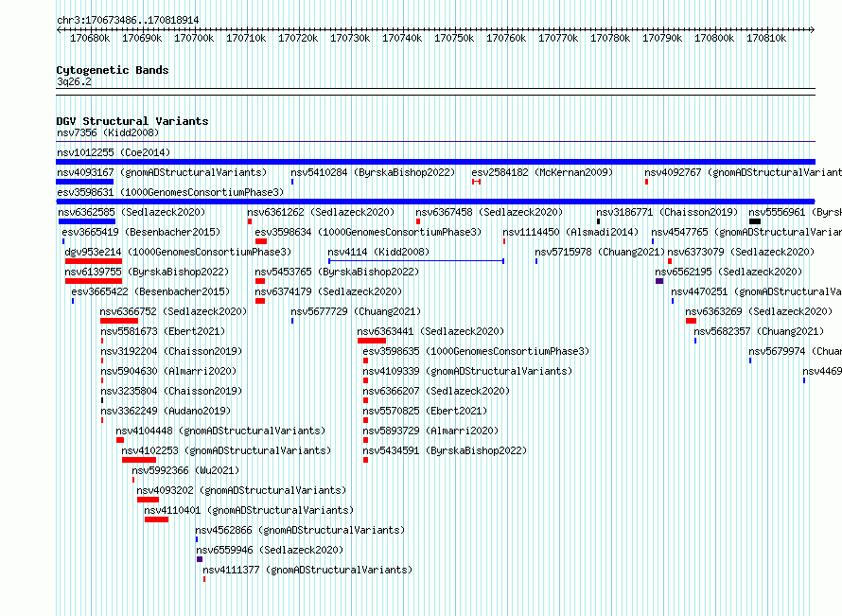Click the ruler's right end arrow
842x616 pixels.
click(x=812, y=30)
